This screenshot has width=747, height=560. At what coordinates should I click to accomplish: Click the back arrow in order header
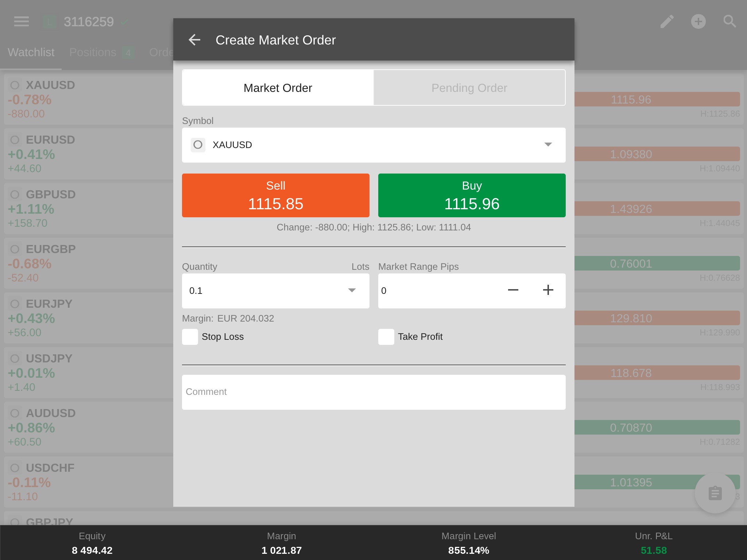[x=194, y=40]
